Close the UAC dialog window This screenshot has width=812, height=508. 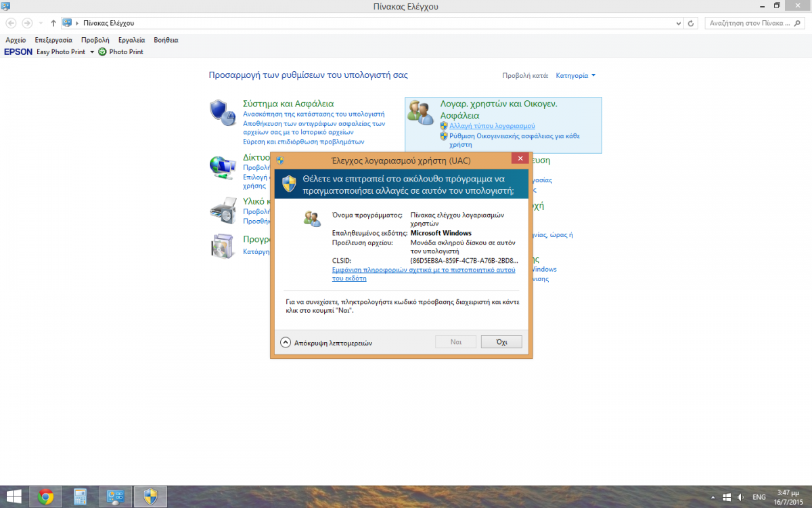(520, 160)
